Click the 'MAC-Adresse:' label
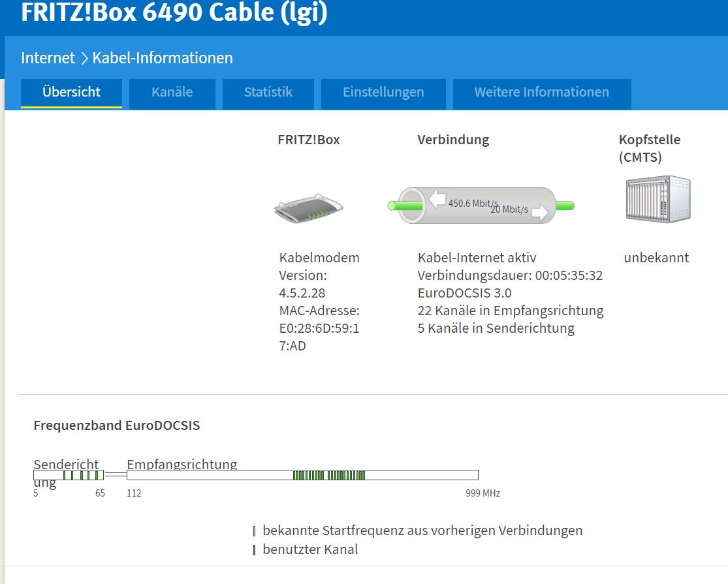Viewport: 728px width, 584px height. tap(319, 311)
